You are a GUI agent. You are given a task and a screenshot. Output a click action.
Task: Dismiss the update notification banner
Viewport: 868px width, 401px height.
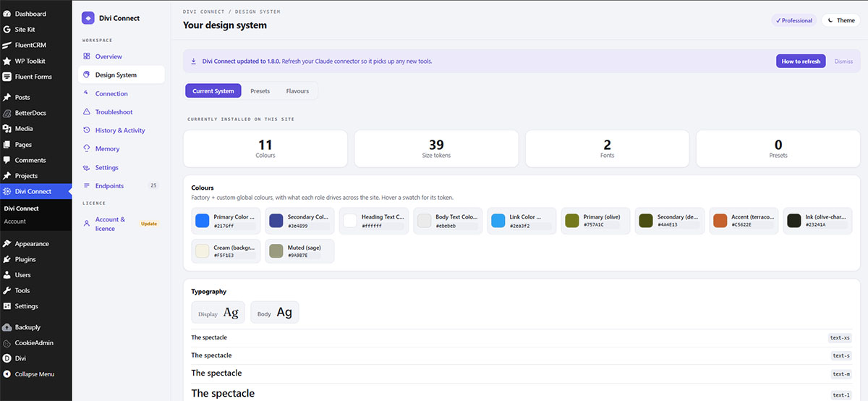pyautogui.click(x=843, y=62)
